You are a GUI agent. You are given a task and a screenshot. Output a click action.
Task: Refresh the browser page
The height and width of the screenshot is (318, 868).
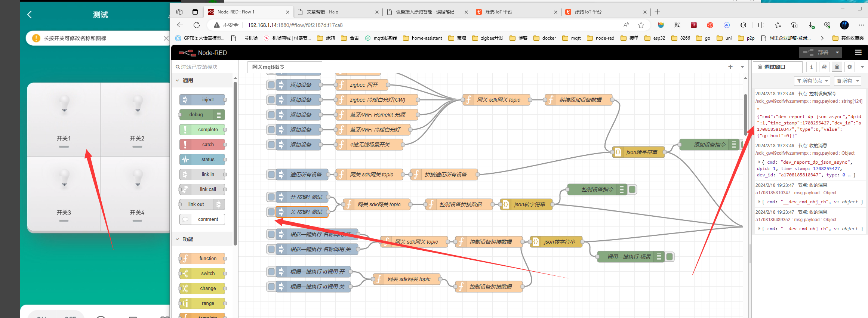pyautogui.click(x=197, y=25)
